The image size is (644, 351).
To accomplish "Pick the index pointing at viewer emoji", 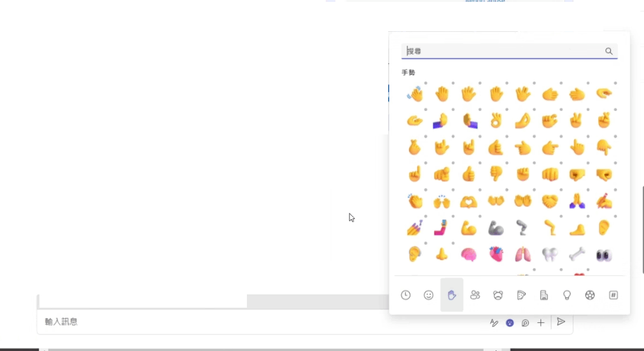I will (x=442, y=175).
